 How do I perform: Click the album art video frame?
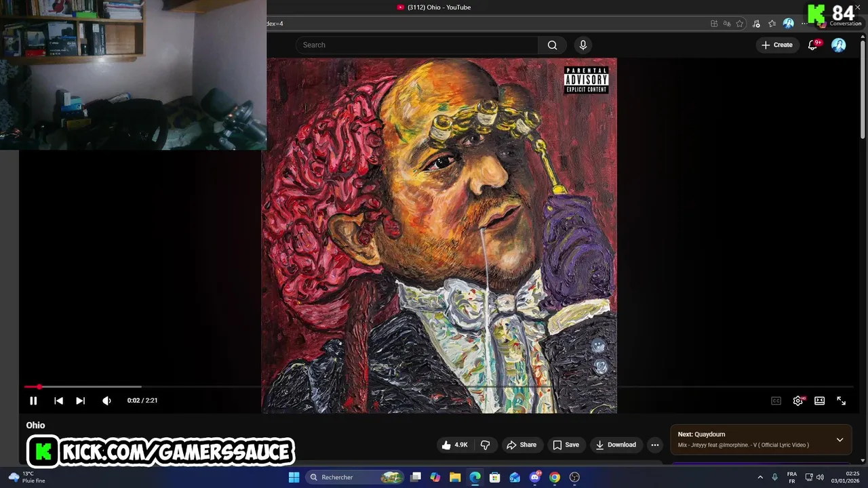pyautogui.click(x=439, y=235)
